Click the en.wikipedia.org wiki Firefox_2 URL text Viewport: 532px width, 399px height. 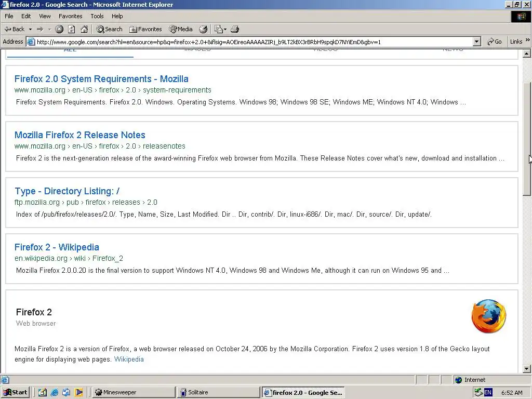pos(69,258)
